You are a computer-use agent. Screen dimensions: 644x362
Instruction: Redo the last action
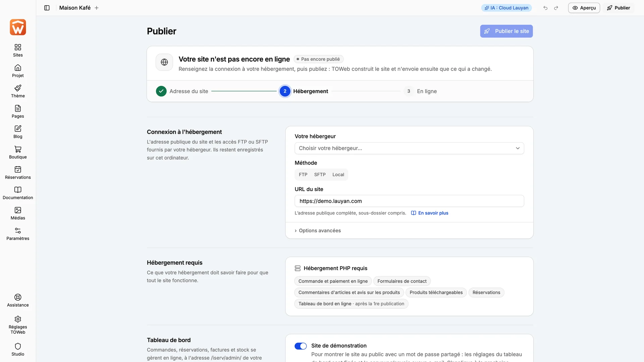tap(556, 8)
